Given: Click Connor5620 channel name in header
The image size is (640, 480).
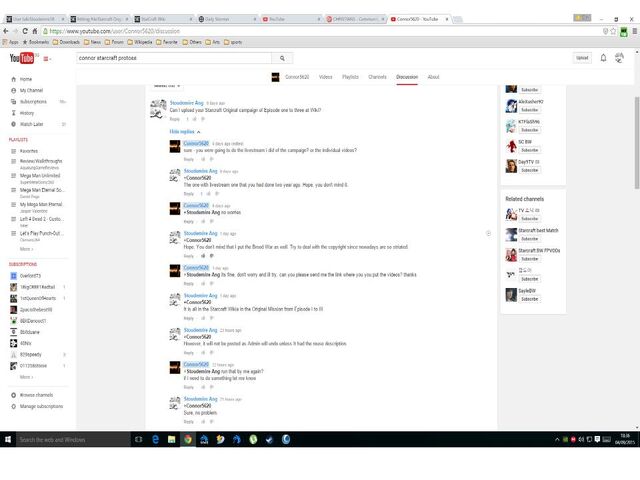Looking at the screenshot, I should click(297, 77).
